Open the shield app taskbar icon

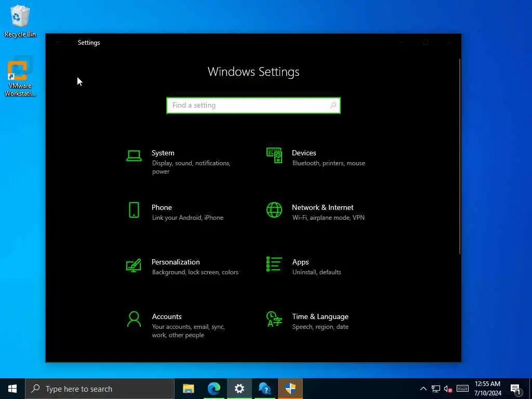pyautogui.click(x=290, y=389)
